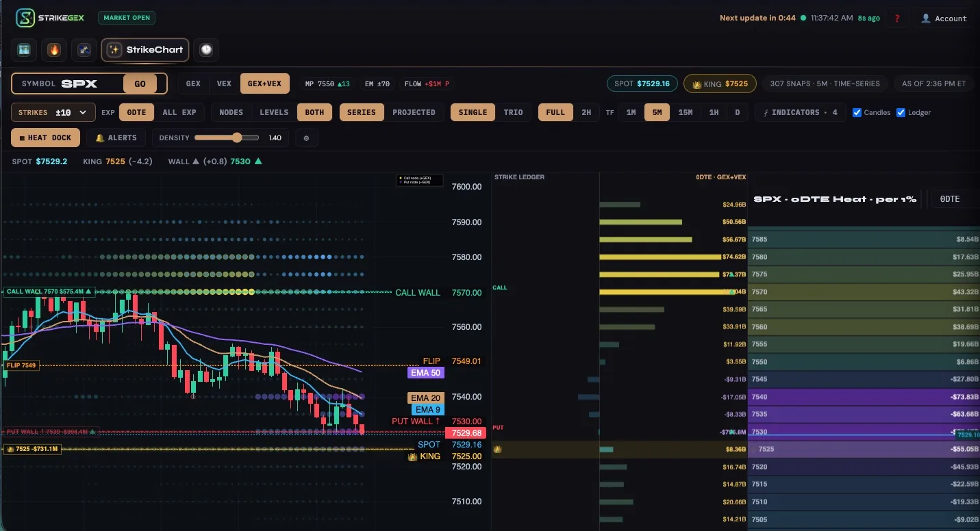
Task: Open the Account menu
Action: click(x=944, y=18)
